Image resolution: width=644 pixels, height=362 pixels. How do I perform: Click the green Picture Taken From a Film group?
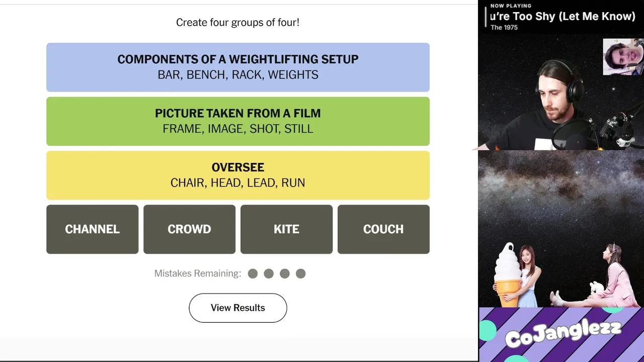(237, 121)
